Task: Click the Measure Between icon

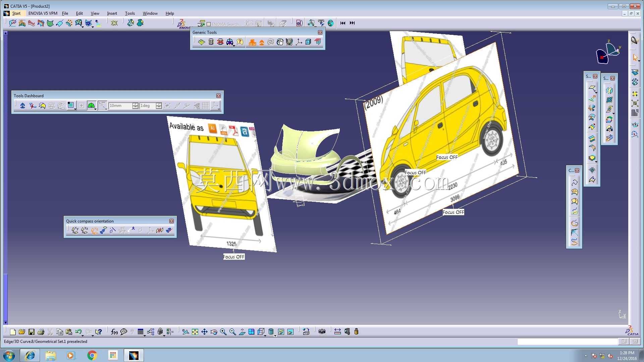Action: [x=337, y=332]
